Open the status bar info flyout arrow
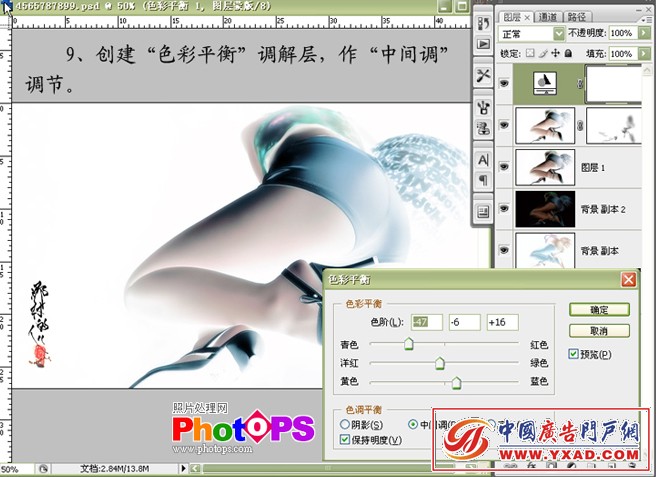The width and height of the screenshot is (656, 477). [x=183, y=469]
